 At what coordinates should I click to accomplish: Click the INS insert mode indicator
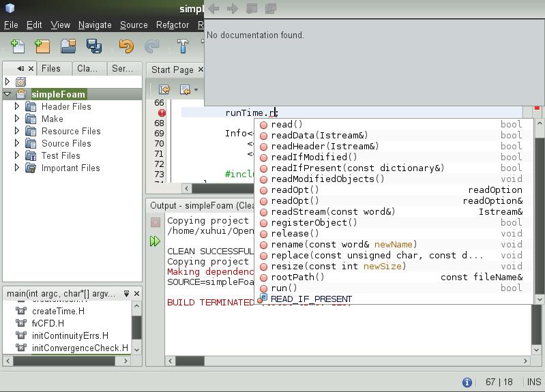tap(533, 382)
